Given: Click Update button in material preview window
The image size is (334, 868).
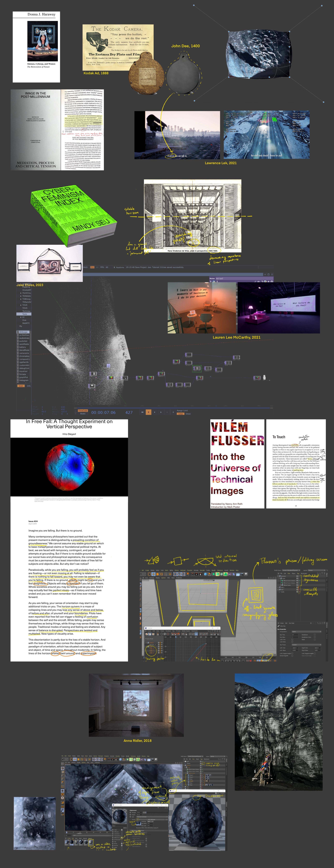Looking at the screenshot, I should point(222,793).
